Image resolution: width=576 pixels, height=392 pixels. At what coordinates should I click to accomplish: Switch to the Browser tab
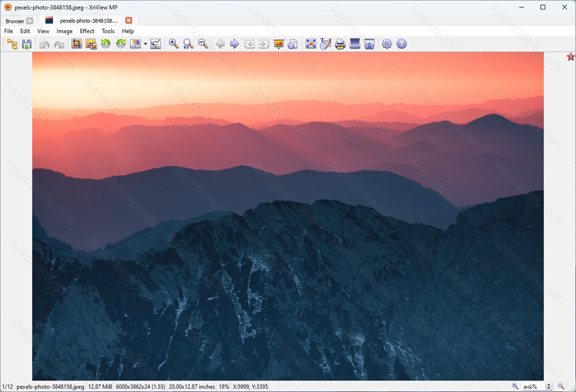(15, 21)
